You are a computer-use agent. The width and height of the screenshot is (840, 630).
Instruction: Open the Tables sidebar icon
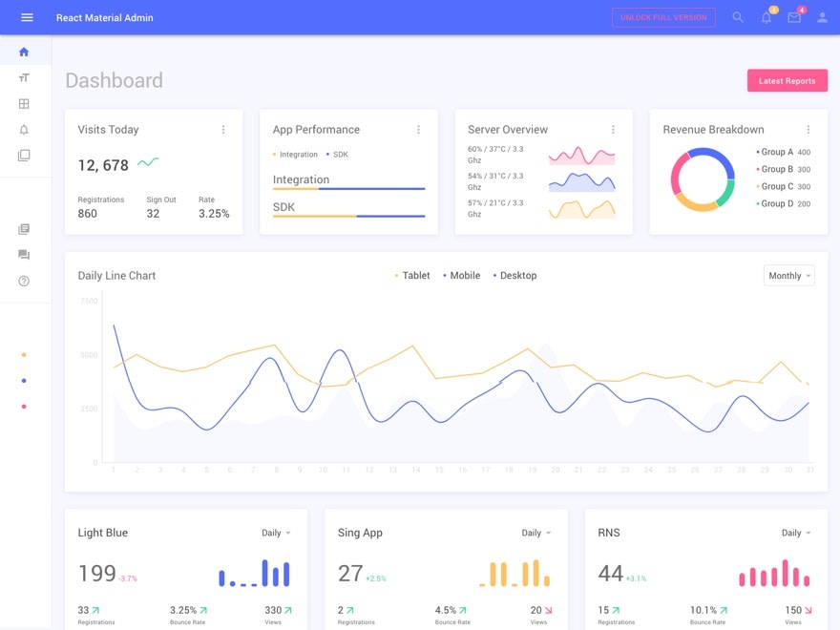24,104
